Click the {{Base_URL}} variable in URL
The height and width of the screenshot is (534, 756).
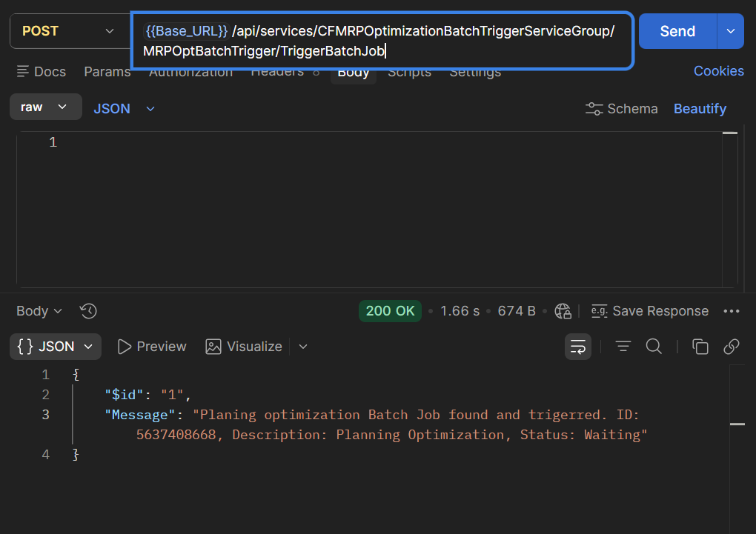click(186, 31)
